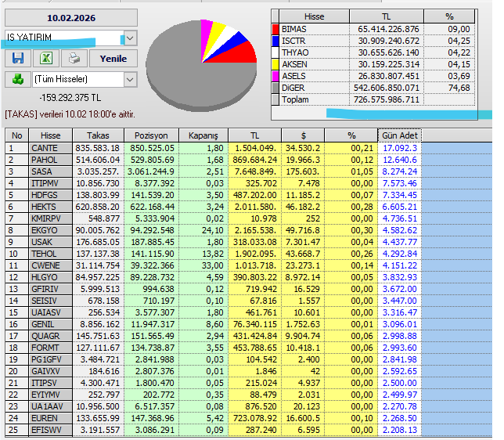Click the -159.292.375 TL total label
504x440 pixels.
70,98
